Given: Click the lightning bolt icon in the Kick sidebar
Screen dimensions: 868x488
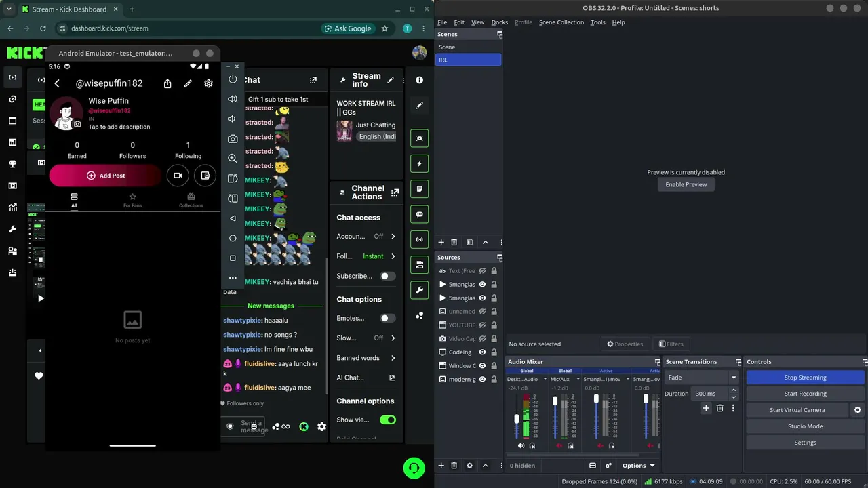Looking at the screenshot, I should tap(419, 163).
